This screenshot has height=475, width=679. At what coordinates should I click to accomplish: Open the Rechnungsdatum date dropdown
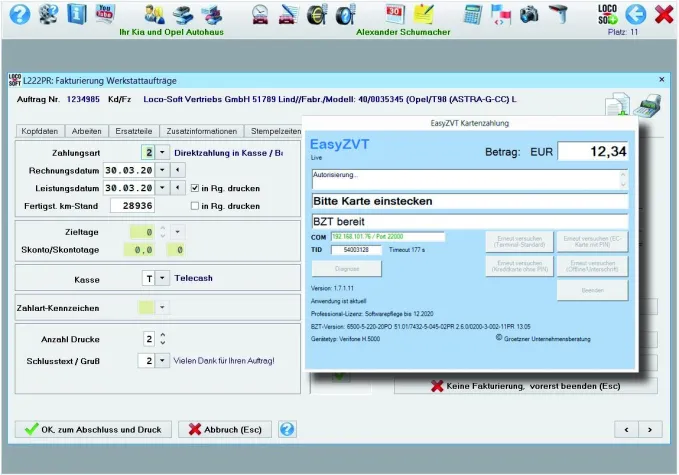click(x=164, y=170)
